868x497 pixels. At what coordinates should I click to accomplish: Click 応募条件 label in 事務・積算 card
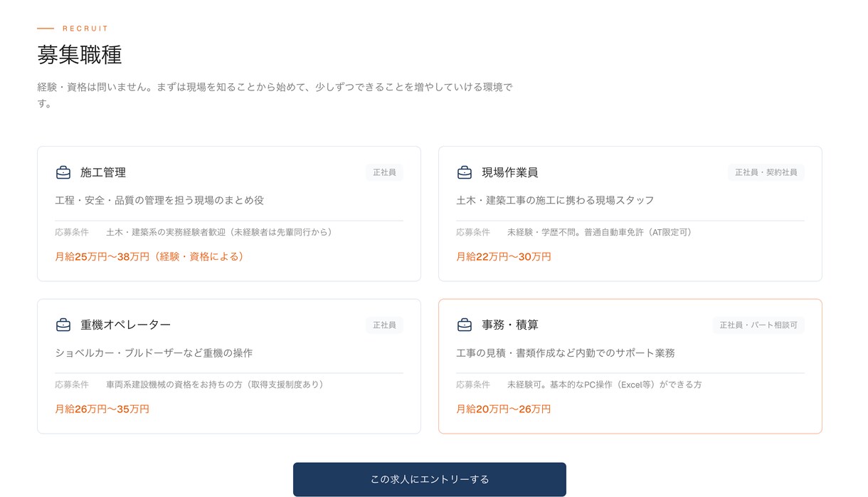473,384
